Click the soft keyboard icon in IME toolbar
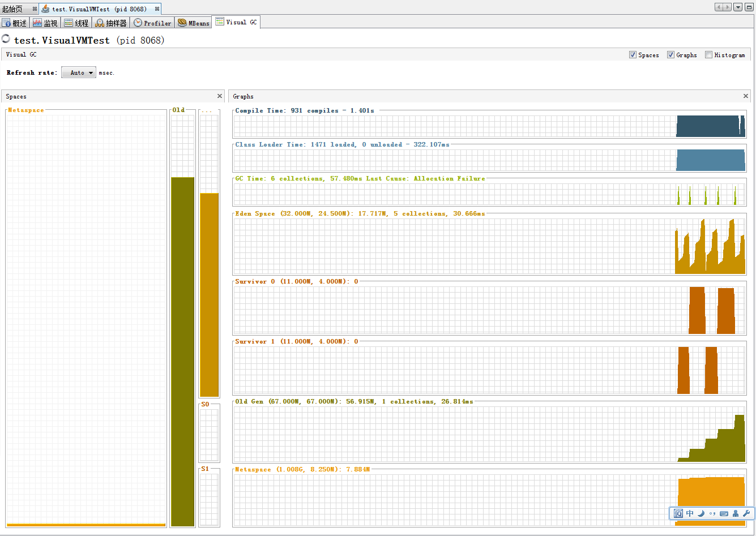The height and width of the screenshot is (536, 756). coord(724,513)
